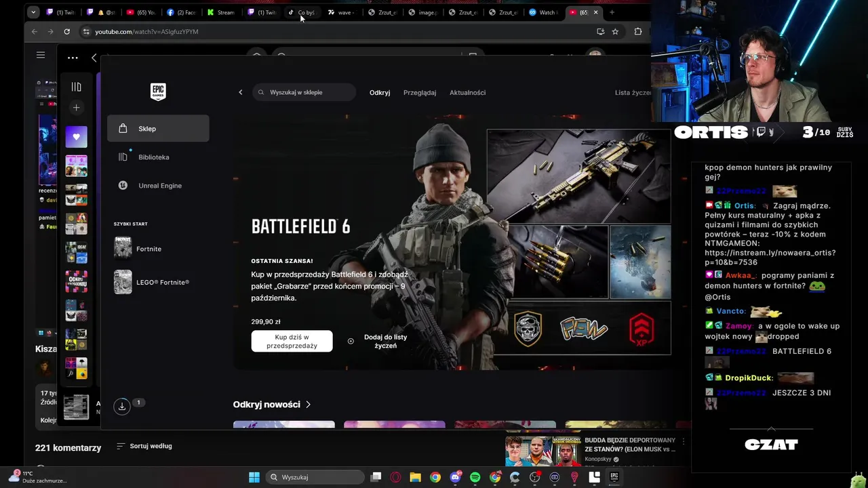Screen dimensions: 868x488
Task: Click the overlay panel back chevron
Action: pos(94,58)
